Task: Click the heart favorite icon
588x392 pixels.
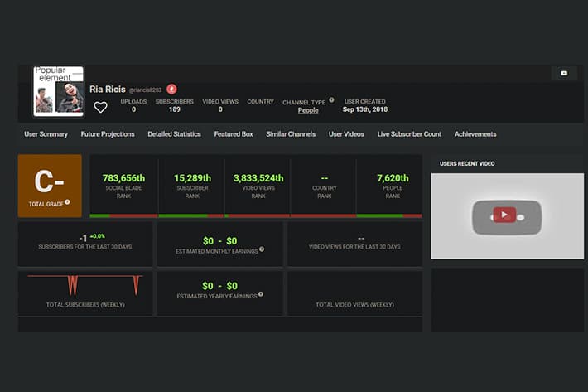Action: (x=100, y=107)
